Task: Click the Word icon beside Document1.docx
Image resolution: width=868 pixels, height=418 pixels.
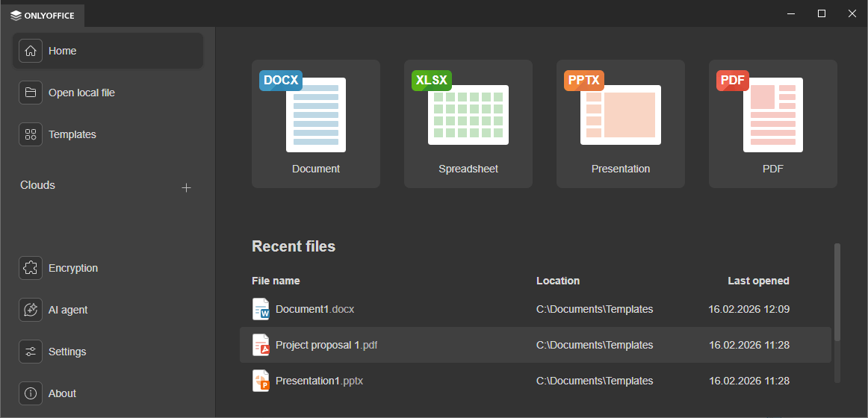Action: click(261, 309)
